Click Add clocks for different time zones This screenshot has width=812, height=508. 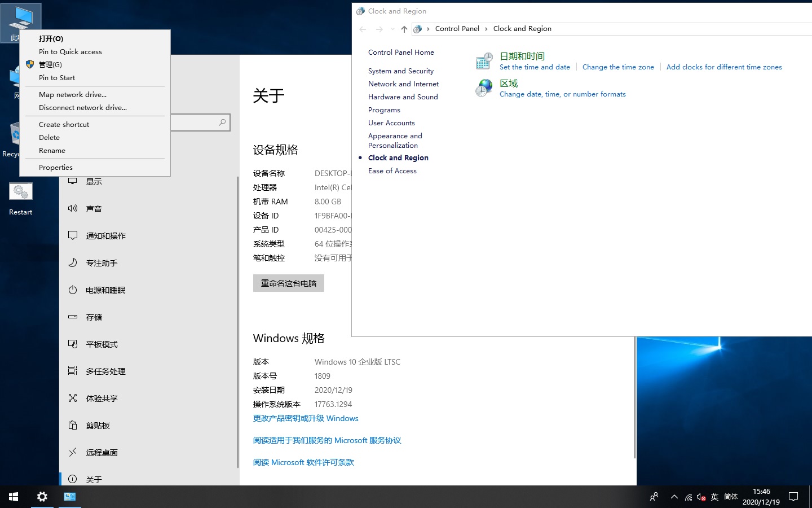point(724,67)
